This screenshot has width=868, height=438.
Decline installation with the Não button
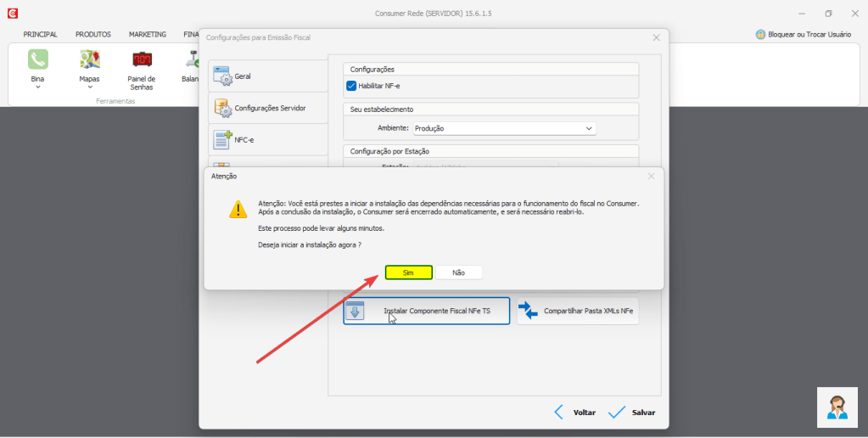click(x=458, y=272)
